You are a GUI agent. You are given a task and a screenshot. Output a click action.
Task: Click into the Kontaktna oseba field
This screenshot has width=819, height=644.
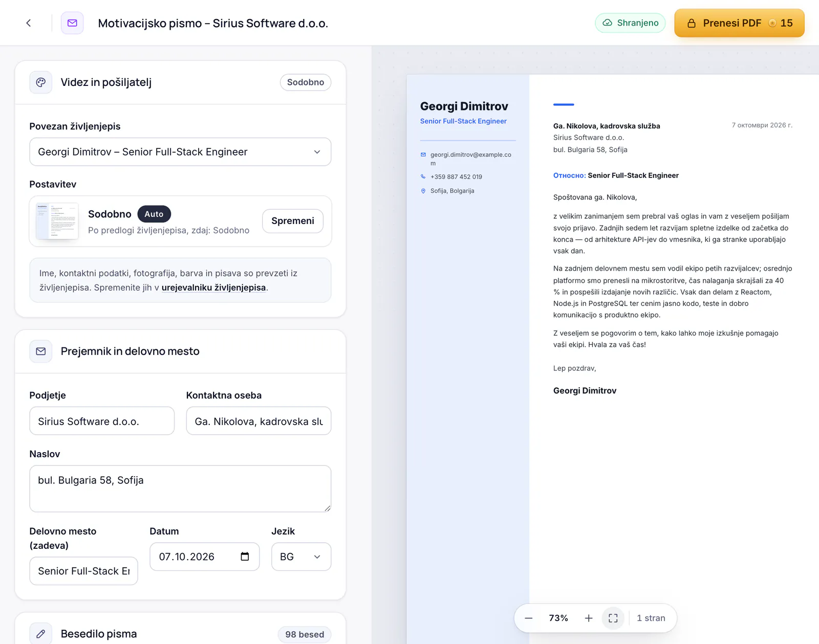pos(258,421)
